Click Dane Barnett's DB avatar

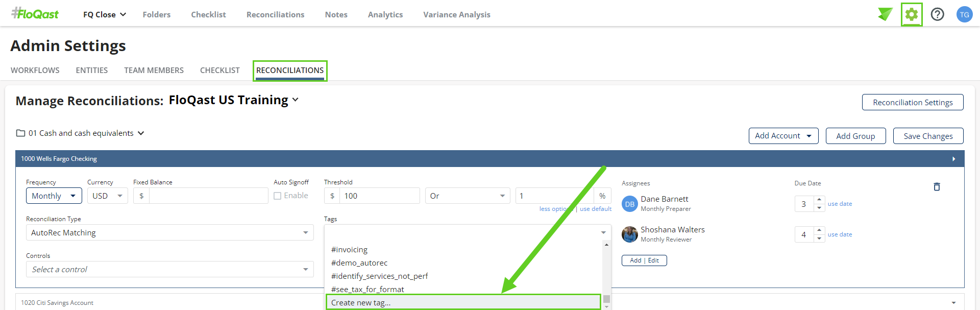point(630,204)
